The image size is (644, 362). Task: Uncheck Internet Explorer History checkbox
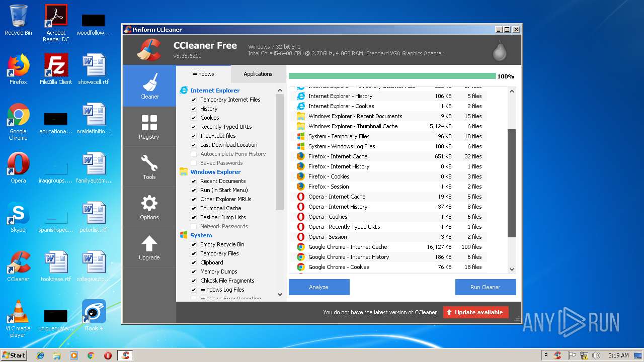click(x=194, y=109)
